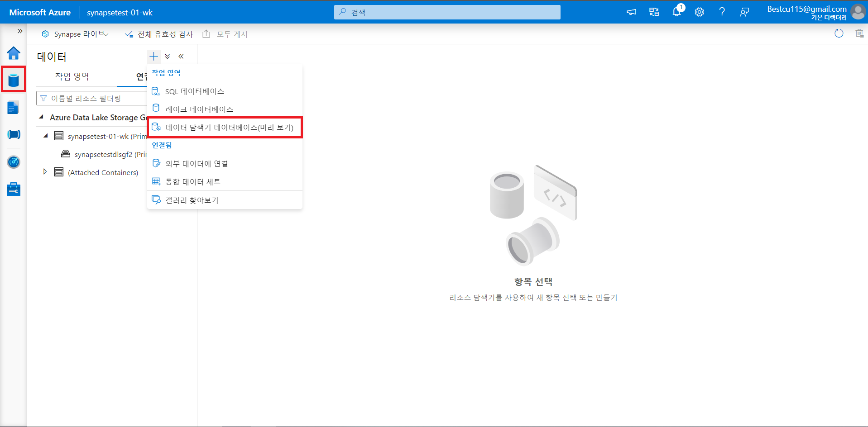Click the Microsoft Azure logo text
This screenshot has height=427, width=868.
pyautogui.click(x=40, y=12)
